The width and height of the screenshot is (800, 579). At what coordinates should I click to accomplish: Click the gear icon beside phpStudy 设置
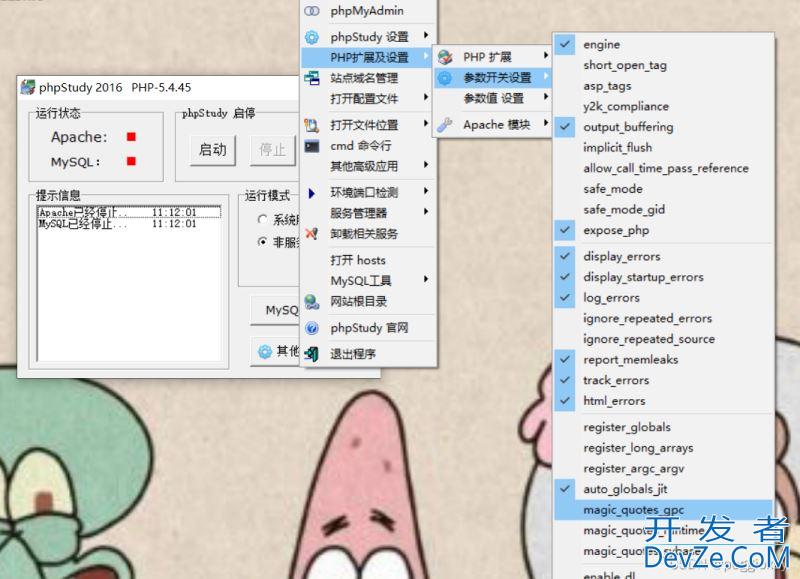(312, 37)
